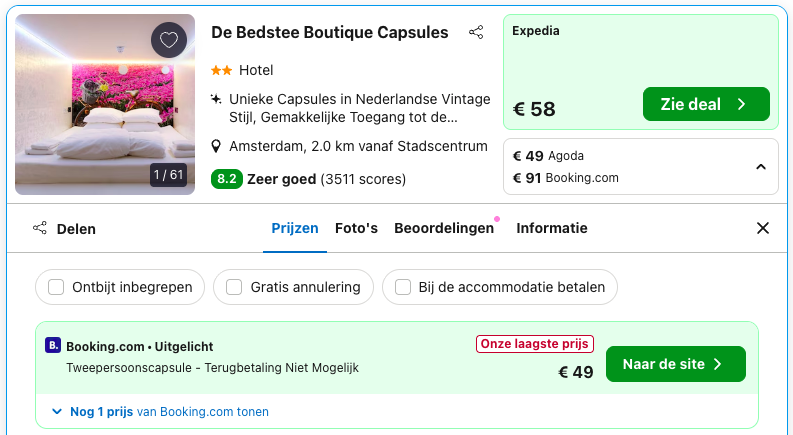Check Bij de accommodatie betalen
The height and width of the screenshot is (435, 793).
[x=403, y=287]
